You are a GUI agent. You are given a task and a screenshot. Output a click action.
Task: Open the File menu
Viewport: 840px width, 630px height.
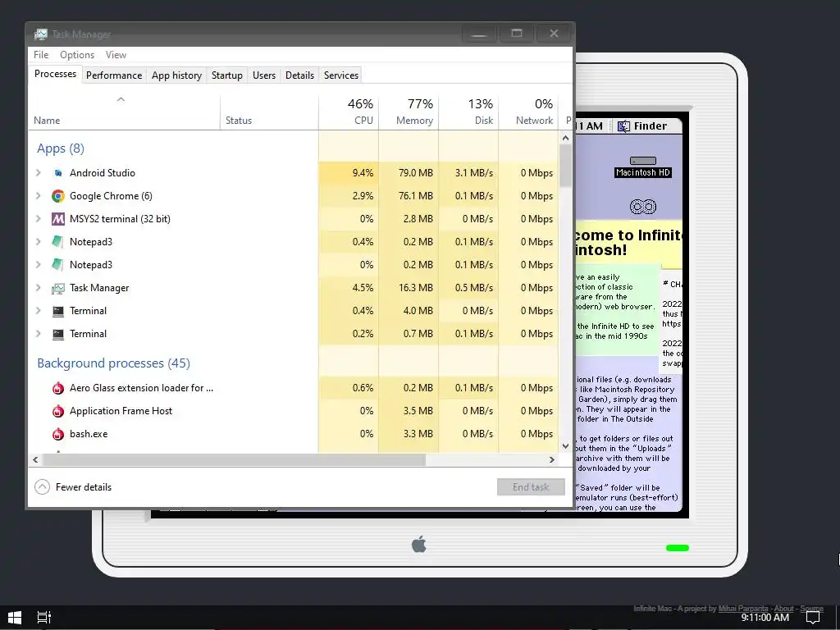[x=41, y=55]
